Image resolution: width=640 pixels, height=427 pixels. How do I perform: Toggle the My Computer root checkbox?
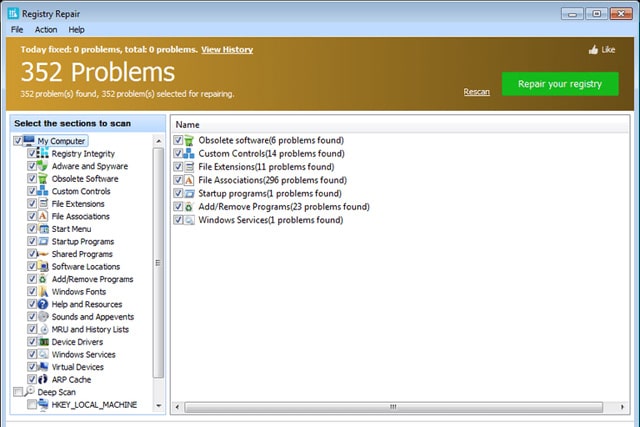click(18, 141)
